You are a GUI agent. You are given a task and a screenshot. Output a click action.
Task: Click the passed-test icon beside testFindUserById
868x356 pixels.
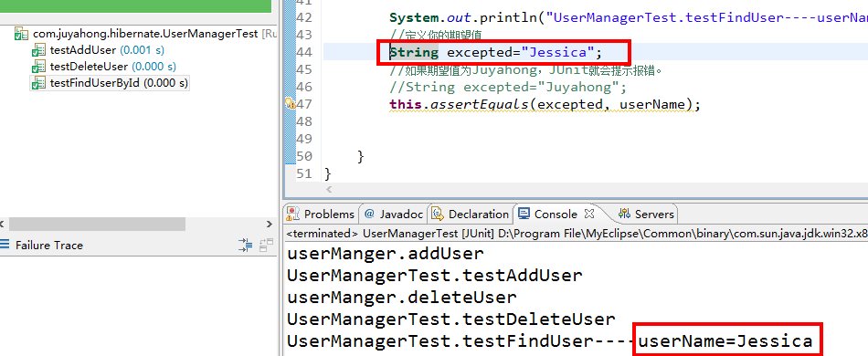click(x=38, y=83)
